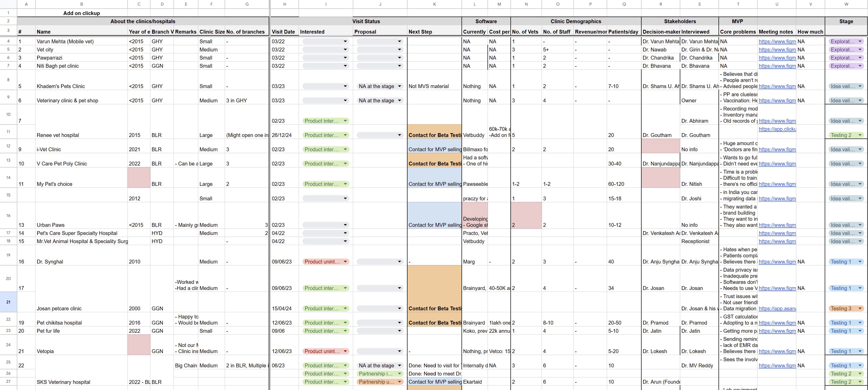Select row 21 header
This screenshot has width=868, height=390.
pyautogui.click(x=8, y=302)
